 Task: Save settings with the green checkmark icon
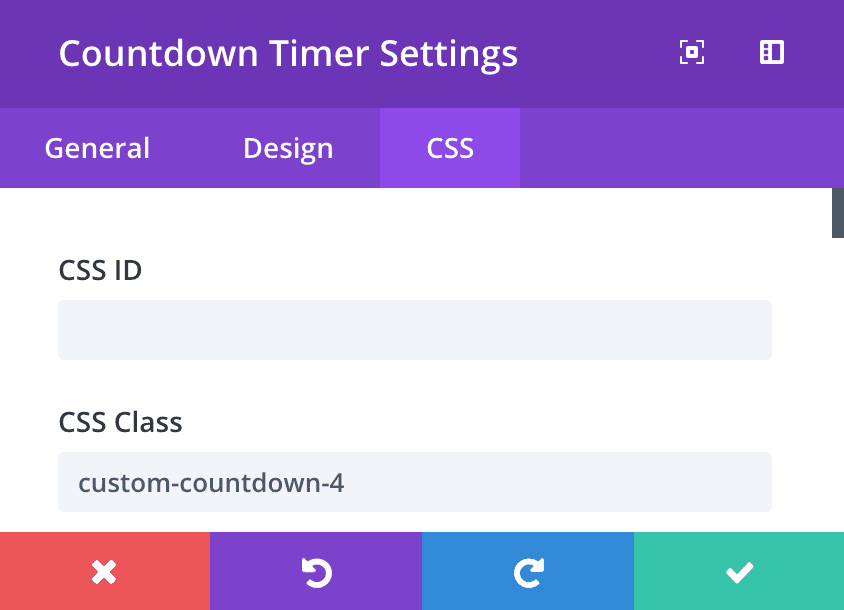point(739,571)
